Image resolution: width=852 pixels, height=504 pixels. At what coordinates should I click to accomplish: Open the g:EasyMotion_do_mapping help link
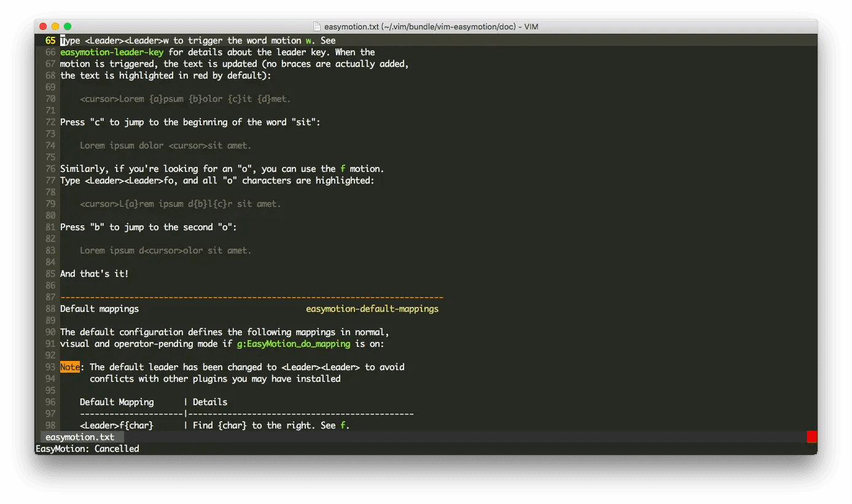294,344
